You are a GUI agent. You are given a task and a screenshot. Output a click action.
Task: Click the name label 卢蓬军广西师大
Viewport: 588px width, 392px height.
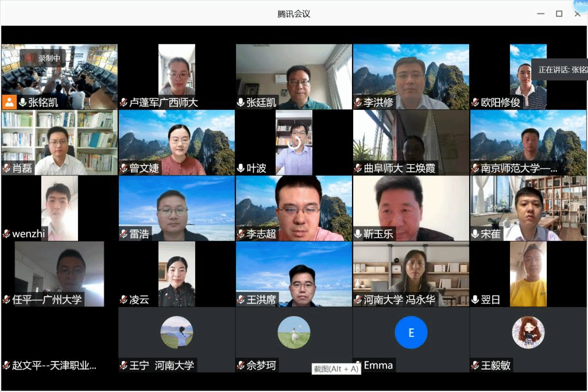pos(164,102)
